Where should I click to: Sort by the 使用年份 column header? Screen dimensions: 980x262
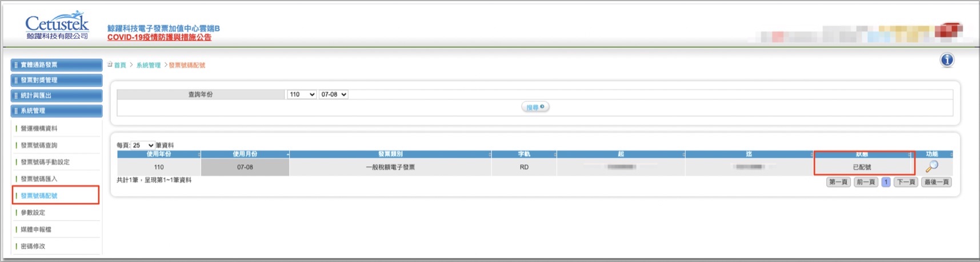[x=159, y=154]
